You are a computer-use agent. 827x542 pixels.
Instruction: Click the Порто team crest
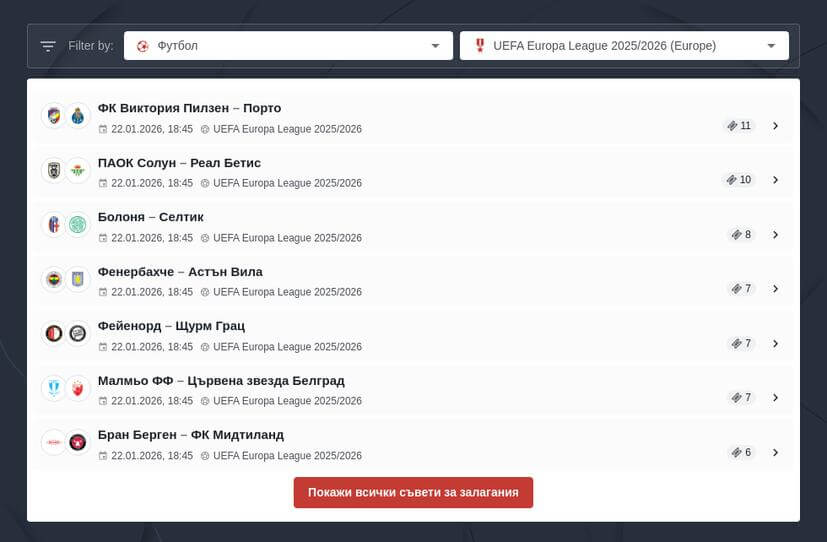[78, 116]
